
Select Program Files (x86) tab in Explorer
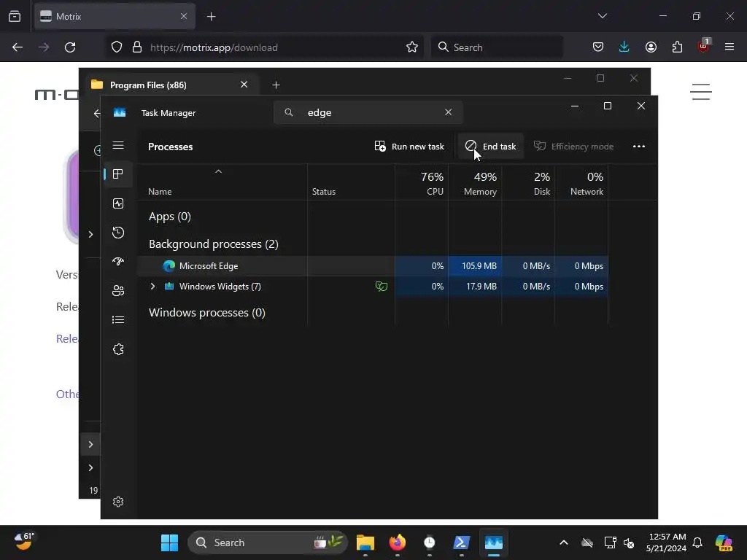click(x=171, y=85)
